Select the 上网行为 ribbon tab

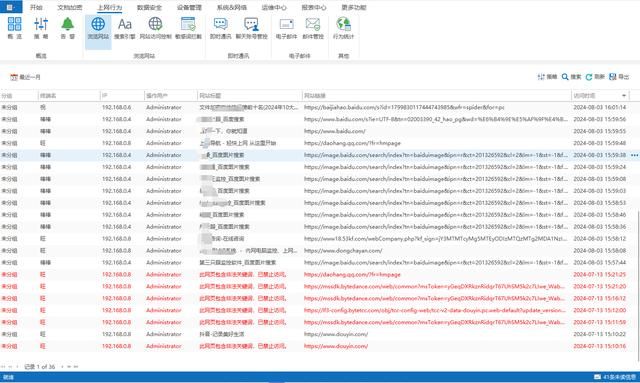tap(109, 7)
